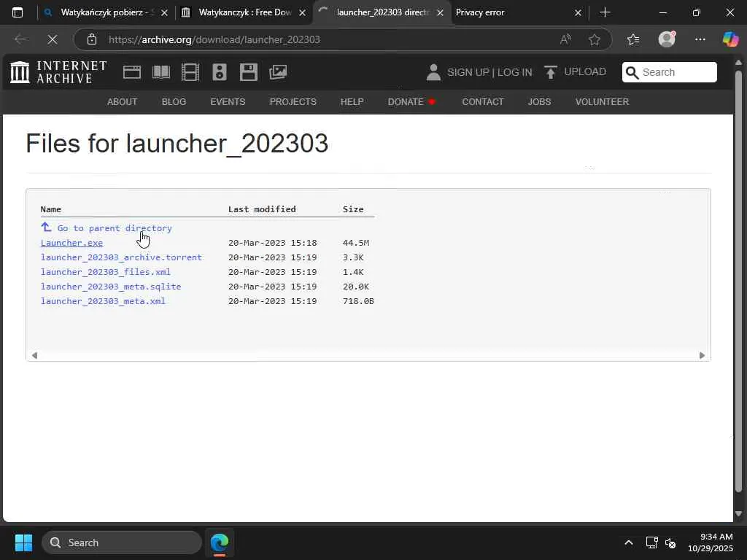
Task: Open the CONTACT menu item
Action: coord(483,102)
